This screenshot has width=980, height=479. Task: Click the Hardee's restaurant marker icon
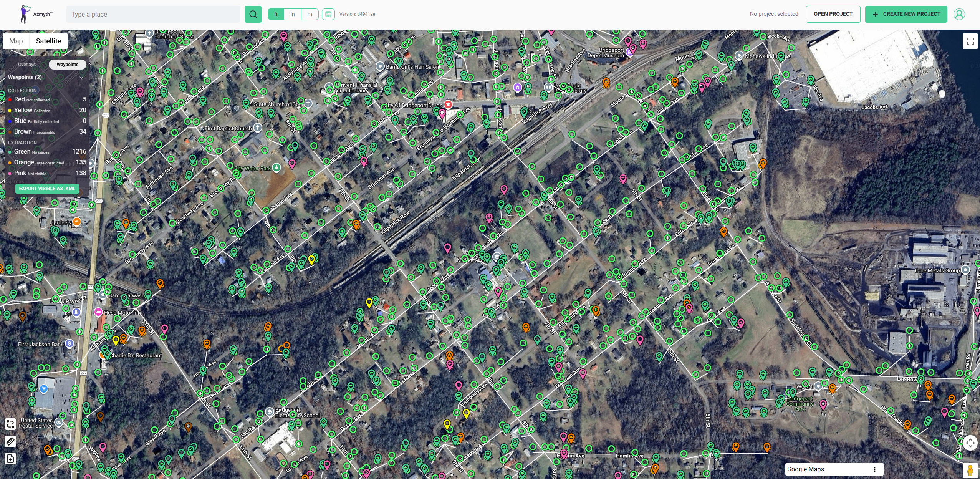pos(77,222)
